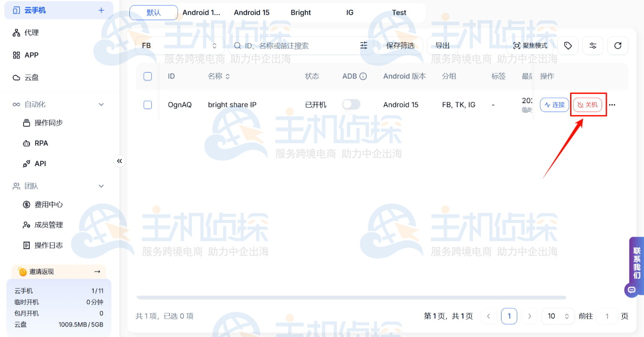Switch to the Android 15 tab
Image resolution: width=644 pixels, height=337 pixels.
[251, 12]
